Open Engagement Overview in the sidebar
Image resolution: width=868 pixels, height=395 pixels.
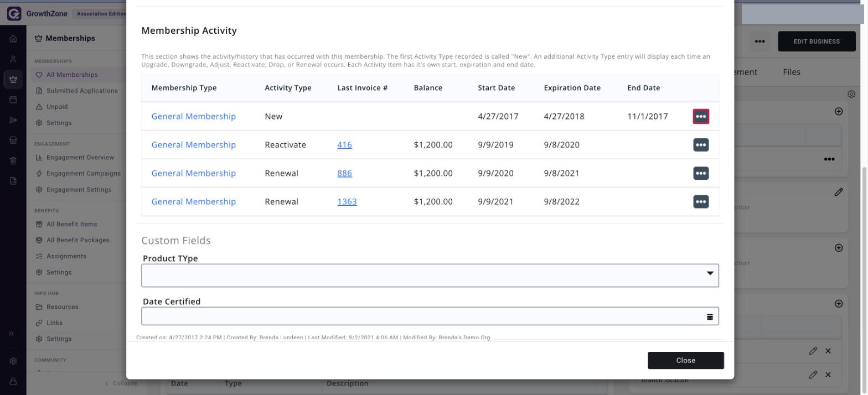point(80,158)
